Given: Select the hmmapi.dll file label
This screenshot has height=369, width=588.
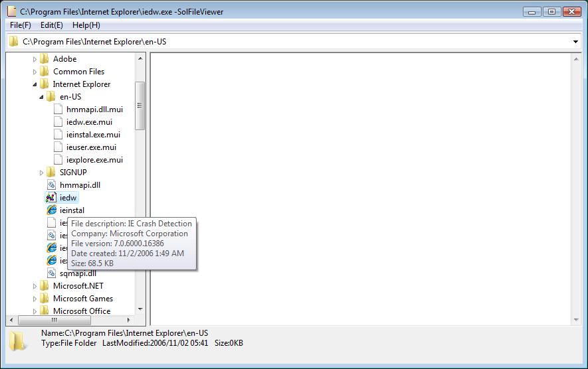Looking at the screenshot, I should (80, 184).
